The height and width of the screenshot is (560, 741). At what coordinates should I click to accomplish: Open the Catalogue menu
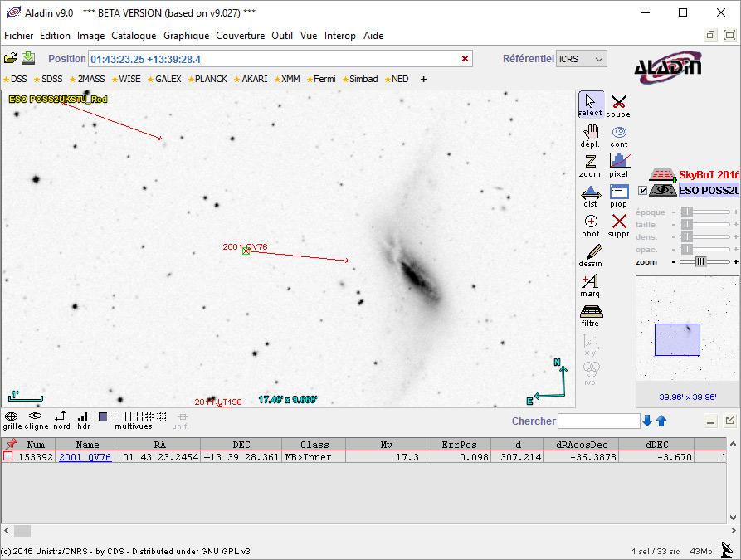click(134, 36)
